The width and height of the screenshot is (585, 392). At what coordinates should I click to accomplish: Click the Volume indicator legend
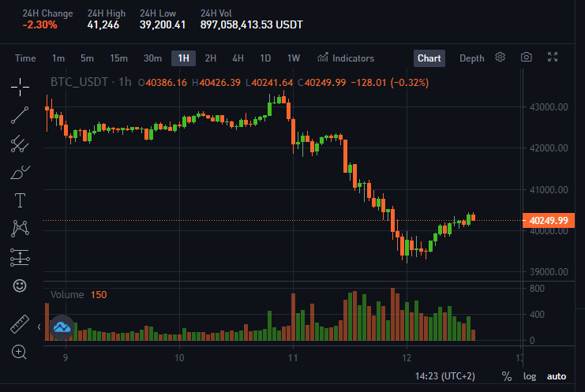point(67,295)
